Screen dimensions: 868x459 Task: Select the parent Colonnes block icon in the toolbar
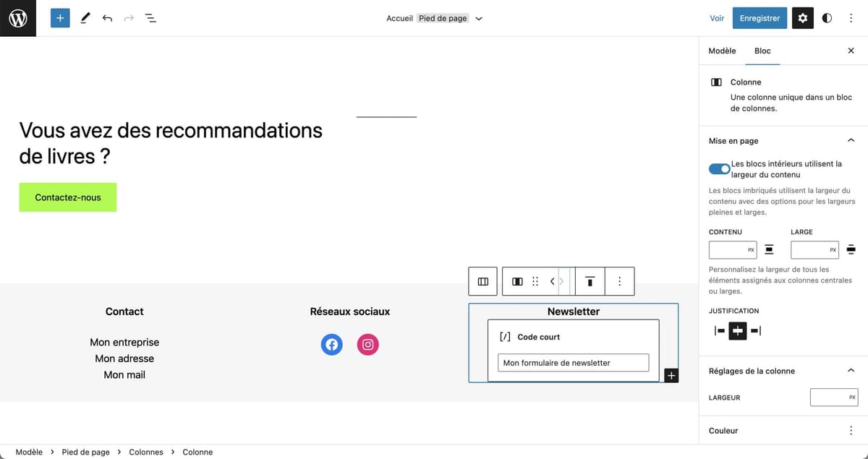point(482,281)
